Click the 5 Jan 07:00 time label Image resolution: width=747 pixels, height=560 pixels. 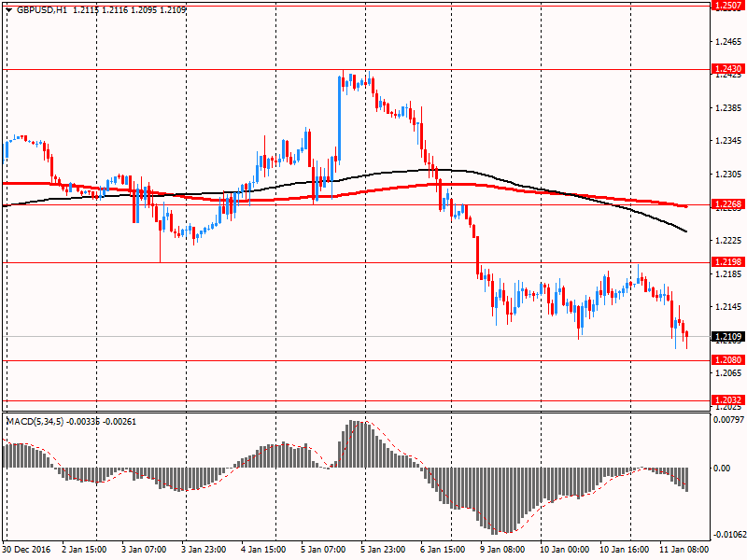point(323,549)
